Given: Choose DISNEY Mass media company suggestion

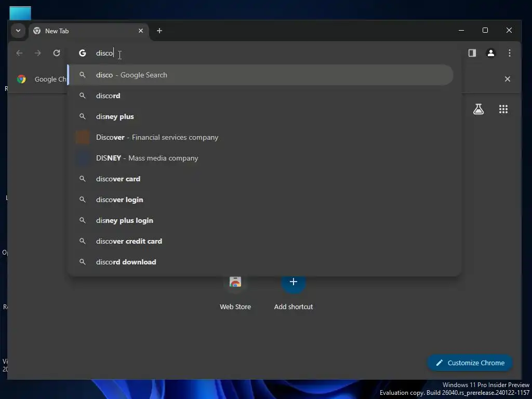Looking at the screenshot, I should click(261, 158).
